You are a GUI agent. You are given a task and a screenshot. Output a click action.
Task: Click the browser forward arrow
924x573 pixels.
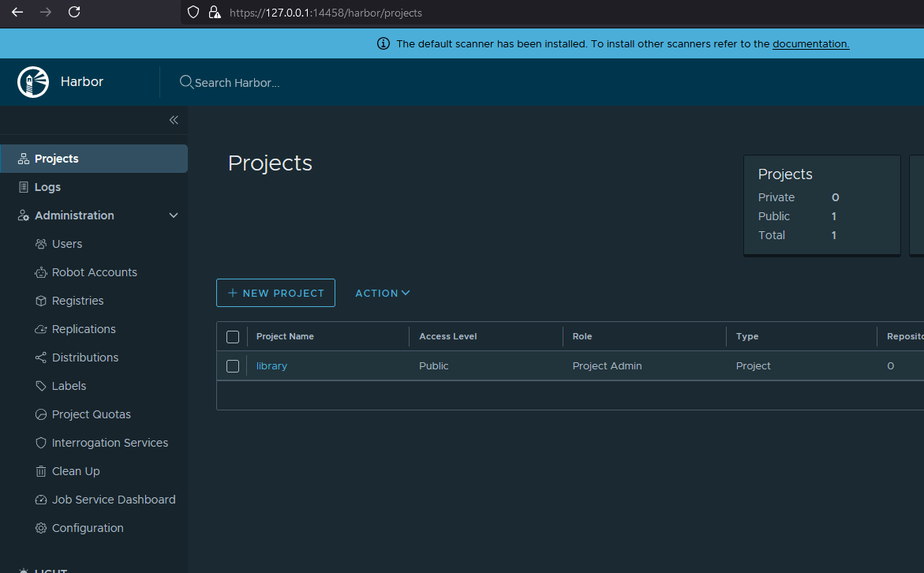46,13
